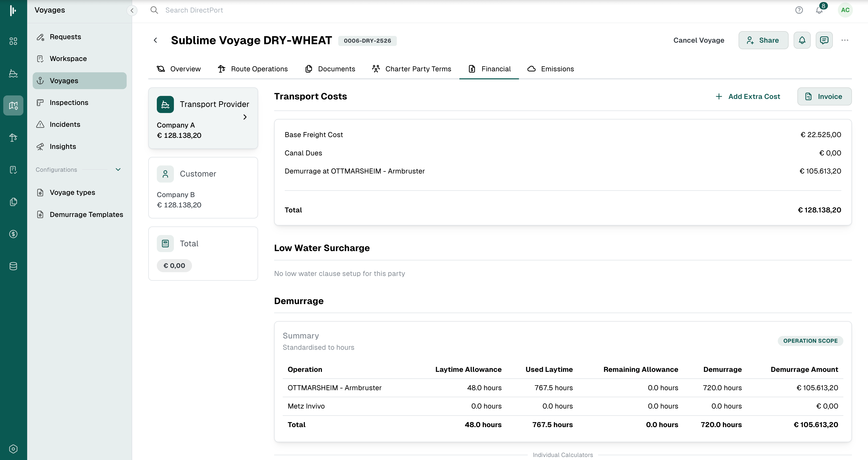Click the database icon in left rail
Screen dimensions: 868x460
(13, 266)
